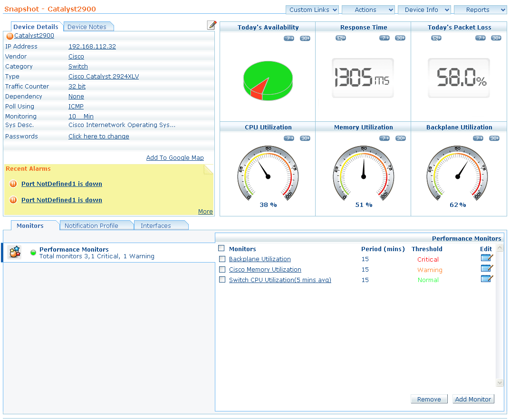Select the Interfaces tab

click(x=156, y=225)
